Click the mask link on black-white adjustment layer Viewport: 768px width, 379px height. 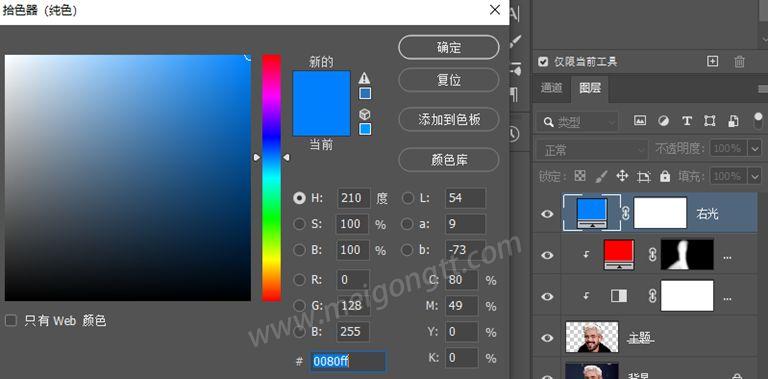(652, 296)
